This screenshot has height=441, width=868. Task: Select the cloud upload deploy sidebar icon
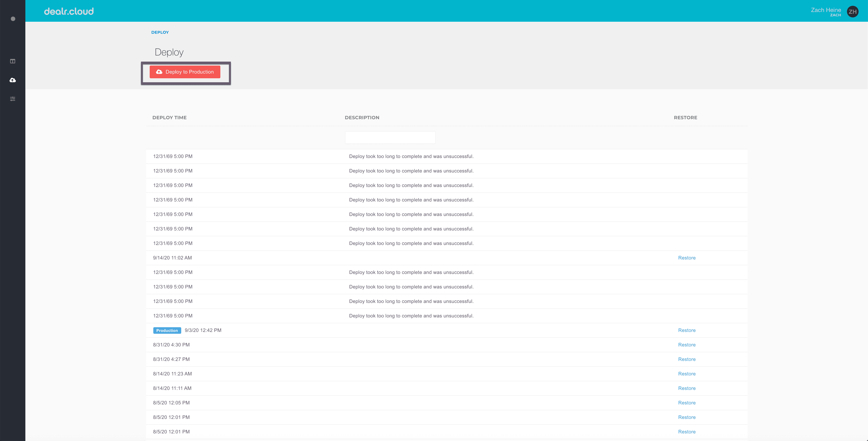tap(13, 80)
